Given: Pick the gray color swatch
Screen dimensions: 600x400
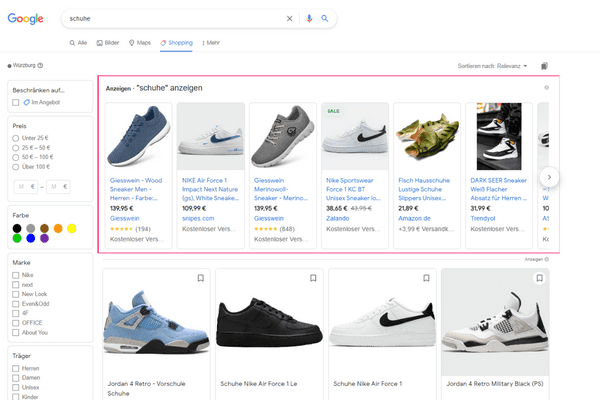Looking at the screenshot, I should tap(31, 229).
